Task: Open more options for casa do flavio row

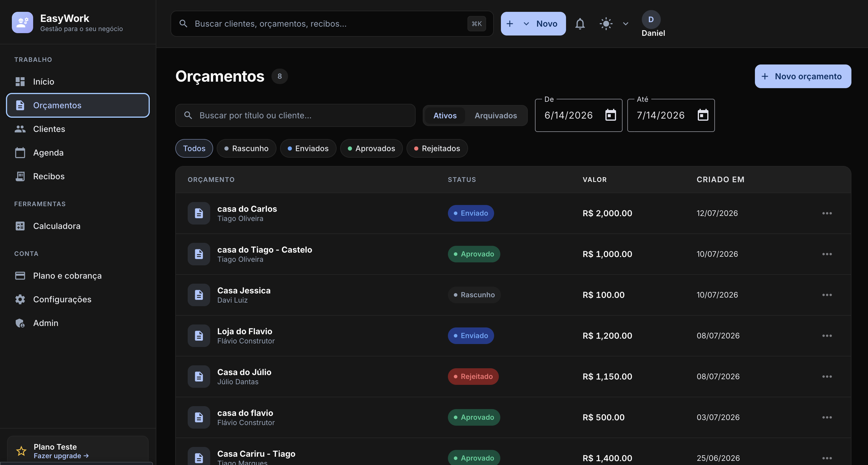Action: coord(827,417)
